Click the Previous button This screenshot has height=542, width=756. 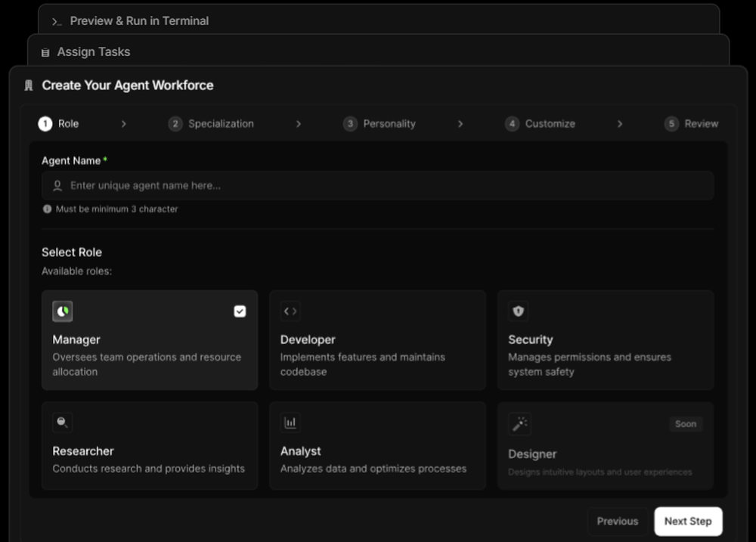[617, 521]
